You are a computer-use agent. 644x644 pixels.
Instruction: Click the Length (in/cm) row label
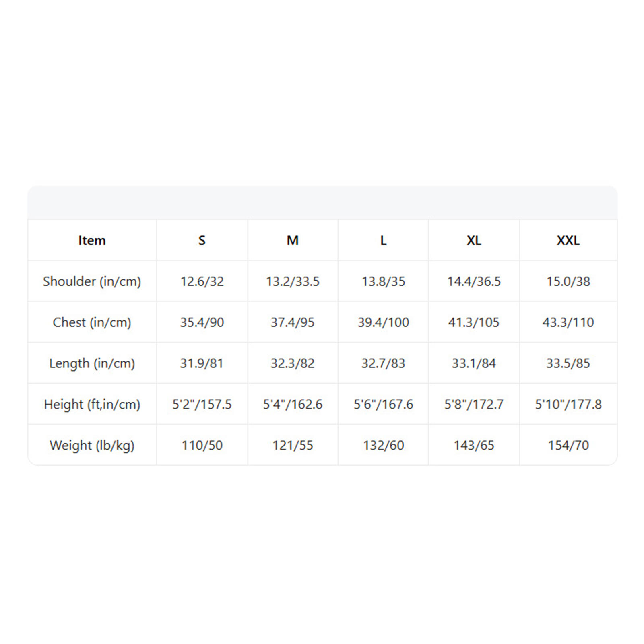tap(92, 363)
